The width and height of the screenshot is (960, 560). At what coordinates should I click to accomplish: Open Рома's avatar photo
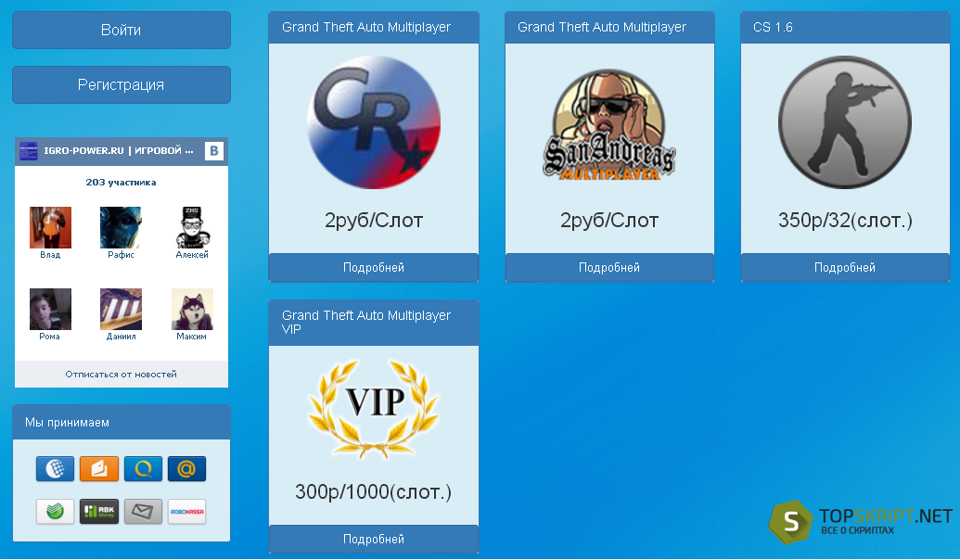click(50, 309)
